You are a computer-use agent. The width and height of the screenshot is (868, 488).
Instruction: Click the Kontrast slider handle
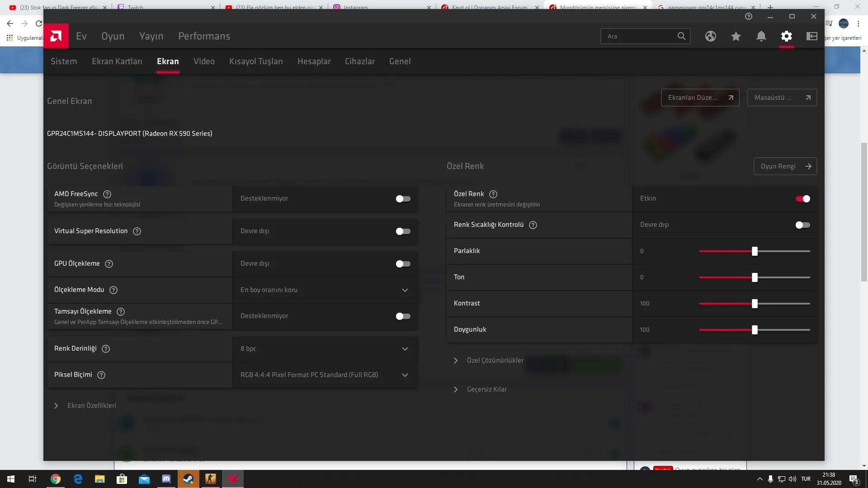pyautogui.click(x=755, y=304)
